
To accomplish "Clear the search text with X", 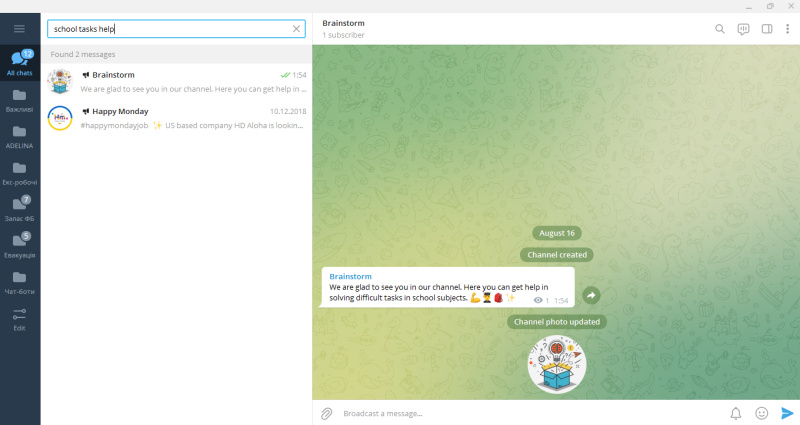I will pos(296,29).
